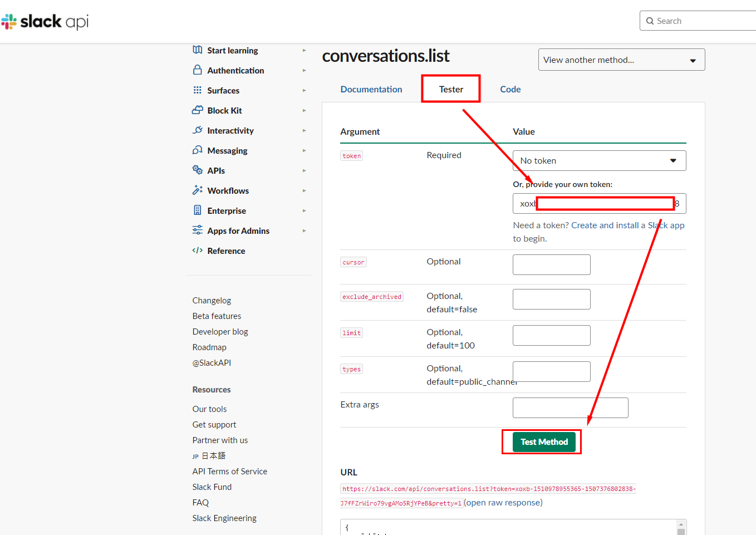Click the search magnifier icon
Image resolution: width=756 pixels, height=535 pixels.
pyautogui.click(x=650, y=21)
